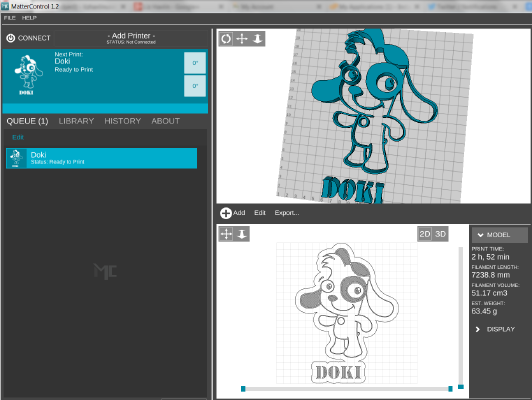Click the Export... button

(287, 213)
